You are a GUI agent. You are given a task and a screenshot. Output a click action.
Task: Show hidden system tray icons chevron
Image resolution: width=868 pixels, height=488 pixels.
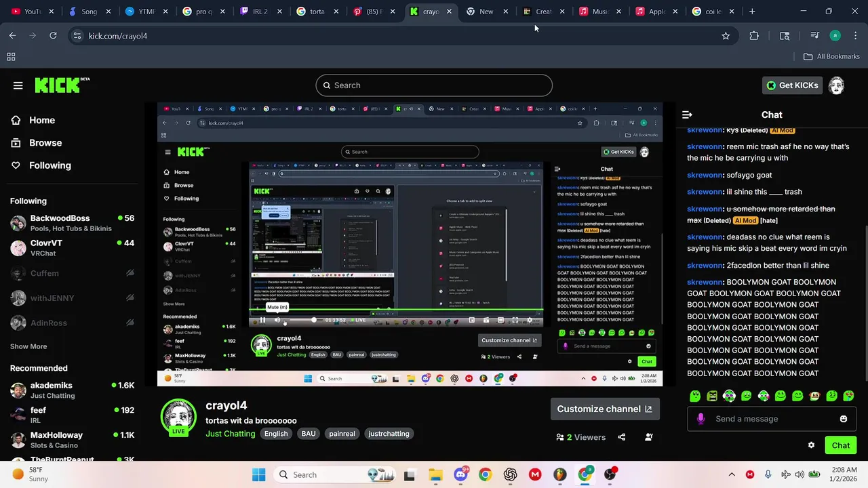[x=732, y=474]
